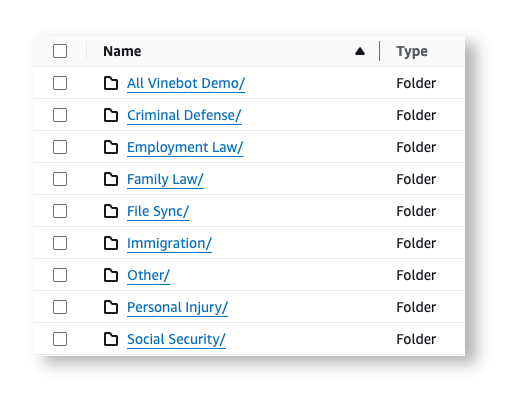Click the column divider between Name and Type
This screenshot has height=395, width=505.
pyautogui.click(x=380, y=51)
